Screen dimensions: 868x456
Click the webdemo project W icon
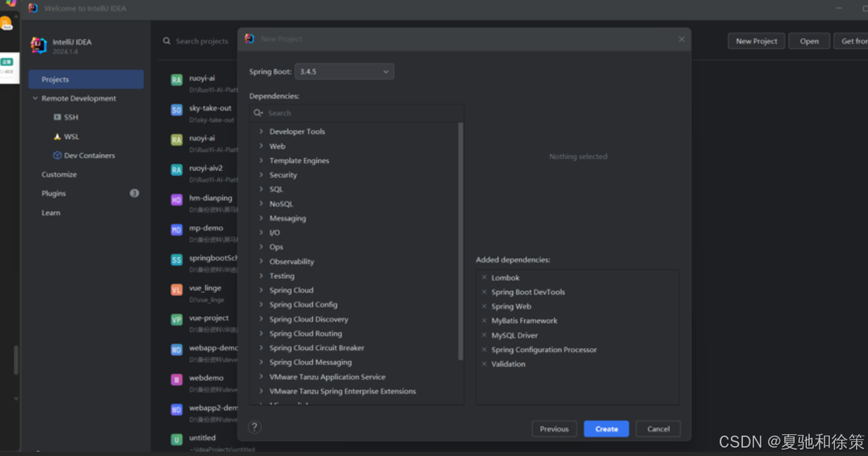point(176,379)
